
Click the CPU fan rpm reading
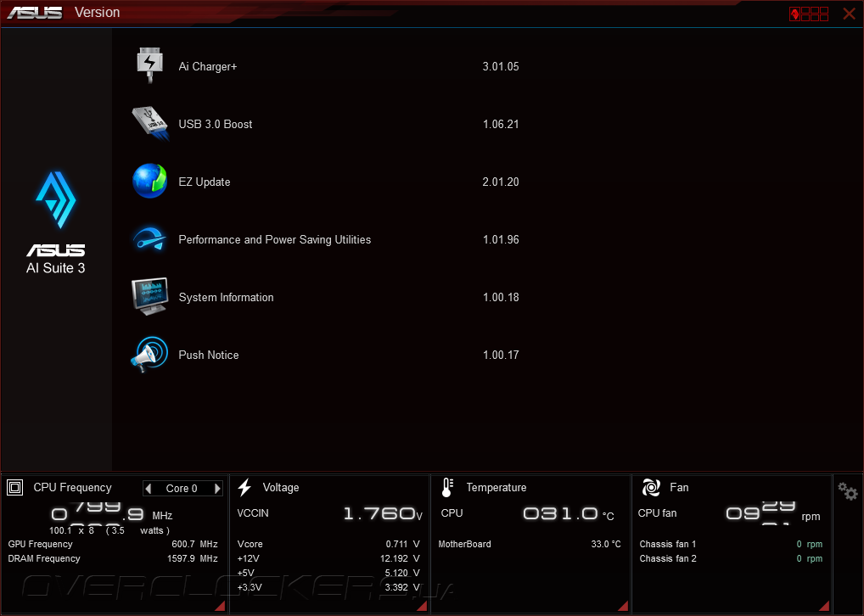pos(773,513)
